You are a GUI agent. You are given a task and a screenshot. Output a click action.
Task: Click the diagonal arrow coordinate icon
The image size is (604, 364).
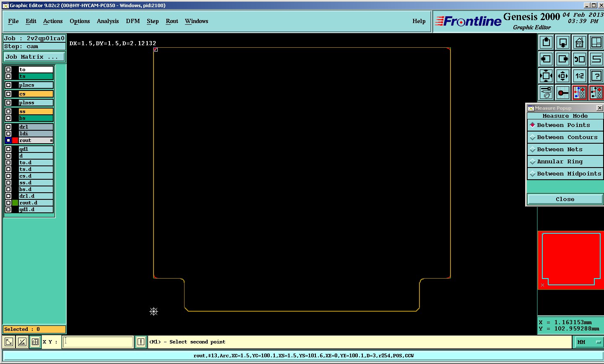click(8, 342)
